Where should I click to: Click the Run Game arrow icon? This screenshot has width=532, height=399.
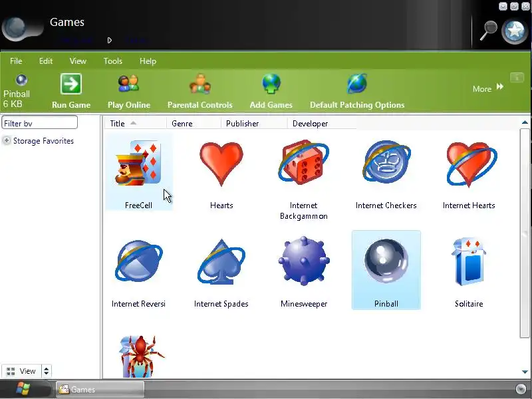click(71, 84)
